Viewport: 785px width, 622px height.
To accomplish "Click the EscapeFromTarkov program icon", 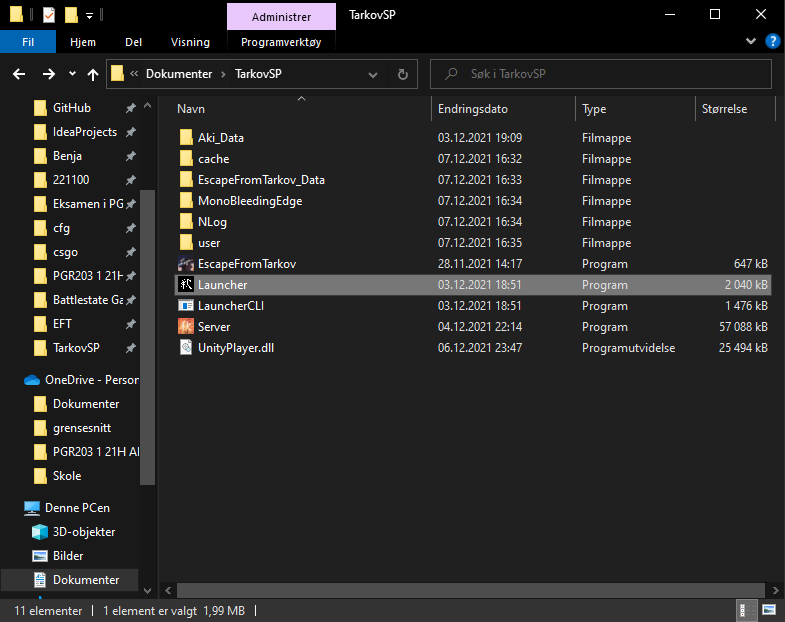I will click(186, 264).
